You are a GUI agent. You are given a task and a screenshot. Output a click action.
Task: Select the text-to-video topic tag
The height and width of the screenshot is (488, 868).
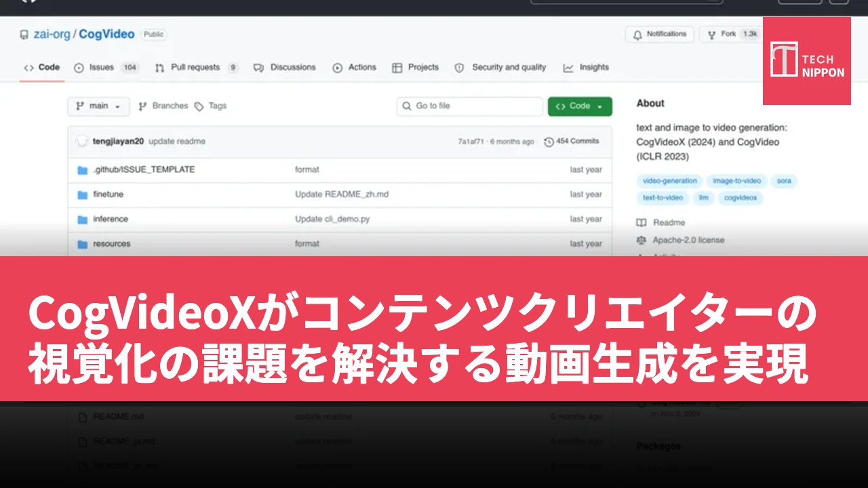(x=663, y=198)
